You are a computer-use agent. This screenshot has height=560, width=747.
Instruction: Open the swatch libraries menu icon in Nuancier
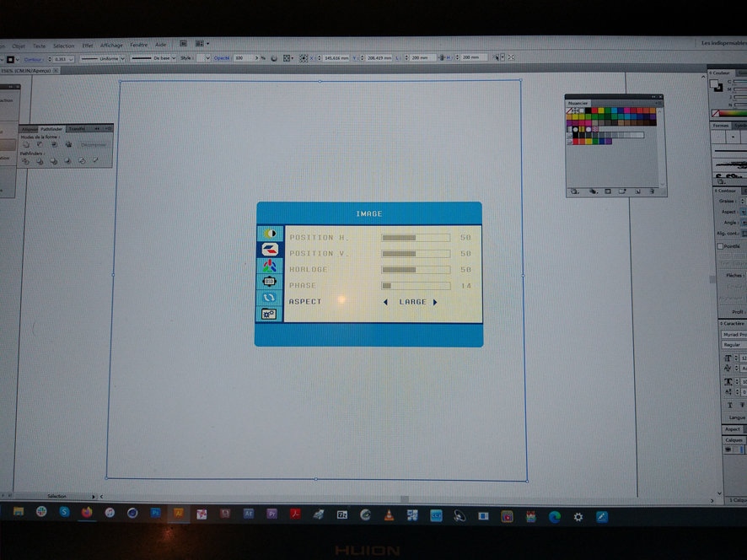pos(575,191)
